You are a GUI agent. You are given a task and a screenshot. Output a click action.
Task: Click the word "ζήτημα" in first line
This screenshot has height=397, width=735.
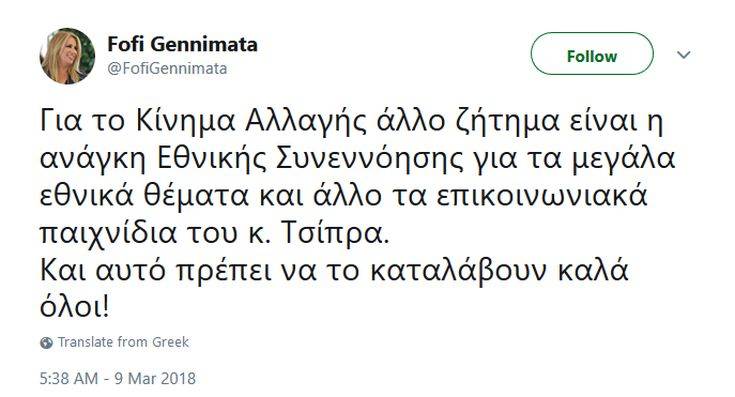point(508,123)
